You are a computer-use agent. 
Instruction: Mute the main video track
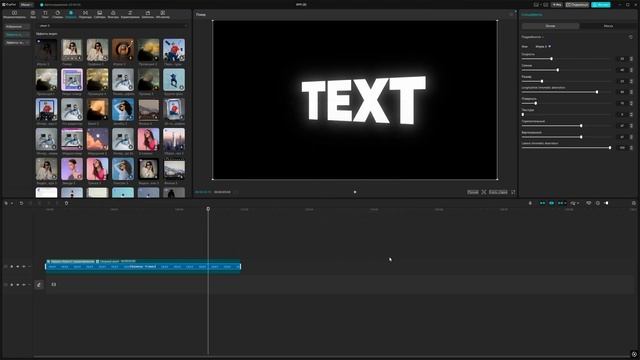click(24, 284)
